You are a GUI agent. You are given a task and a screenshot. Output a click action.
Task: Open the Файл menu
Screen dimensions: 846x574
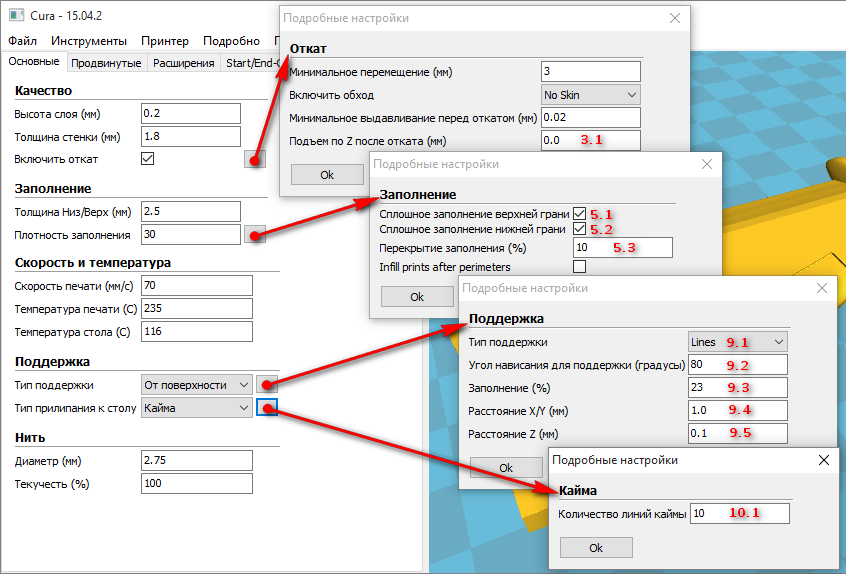point(23,41)
